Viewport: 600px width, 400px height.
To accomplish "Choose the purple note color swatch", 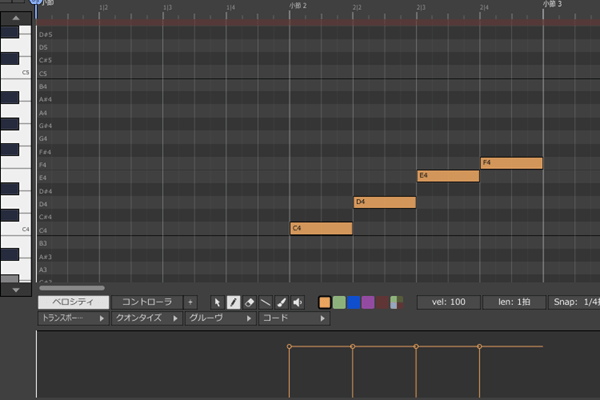I will point(368,302).
